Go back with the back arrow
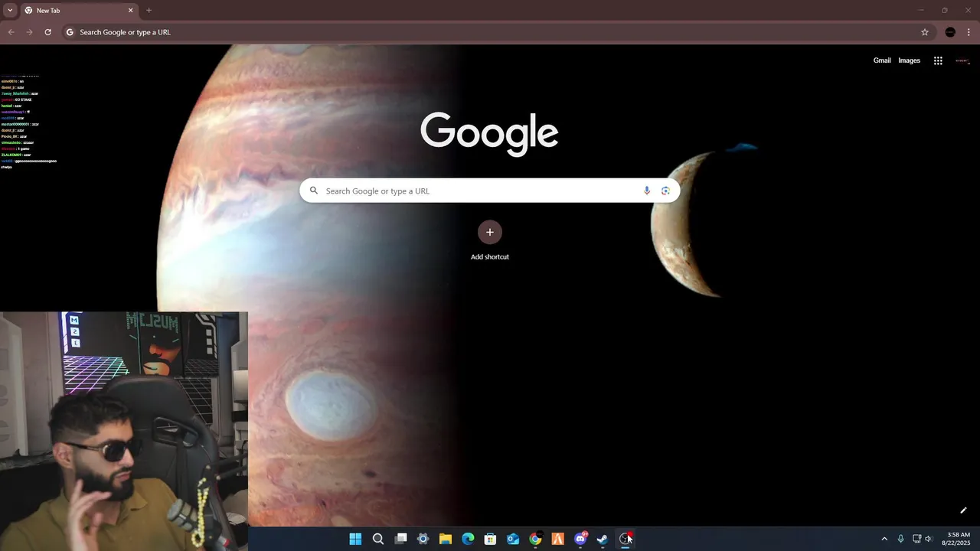The height and width of the screenshot is (551, 980). tap(11, 32)
